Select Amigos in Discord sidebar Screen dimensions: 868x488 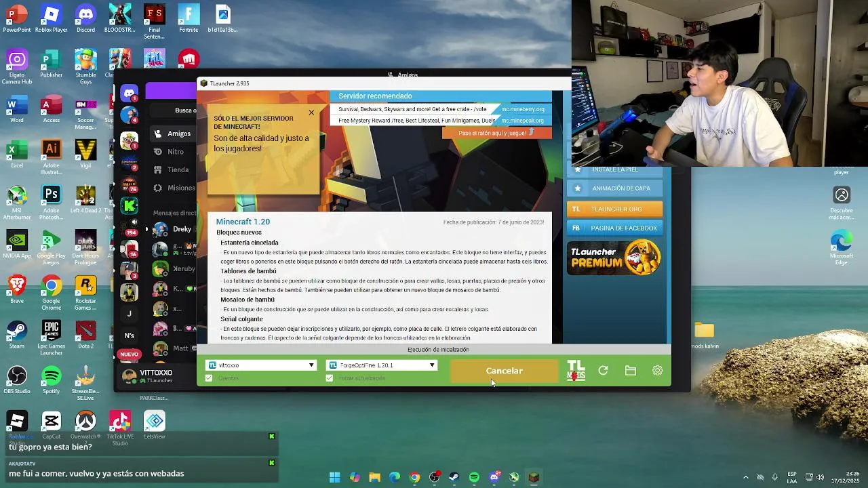(173, 134)
